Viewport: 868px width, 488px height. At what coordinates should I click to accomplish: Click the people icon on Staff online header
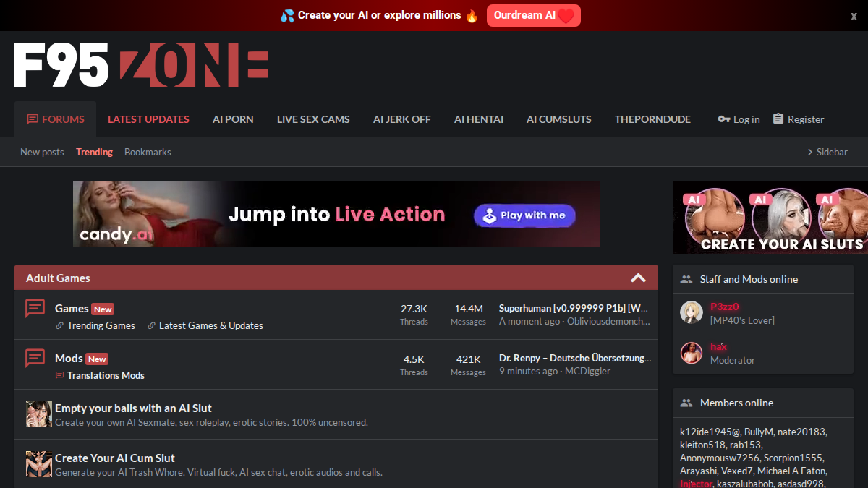click(686, 279)
